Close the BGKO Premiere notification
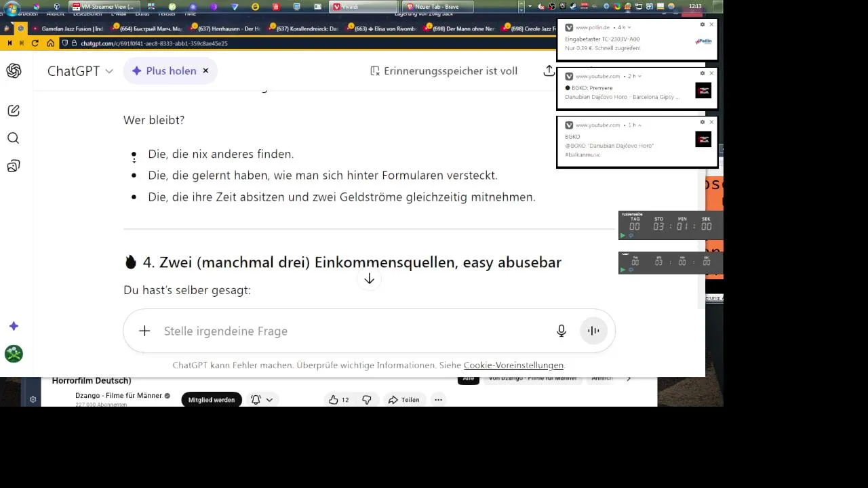The image size is (868, 488). pyautogui.click(x=711, y=73)
